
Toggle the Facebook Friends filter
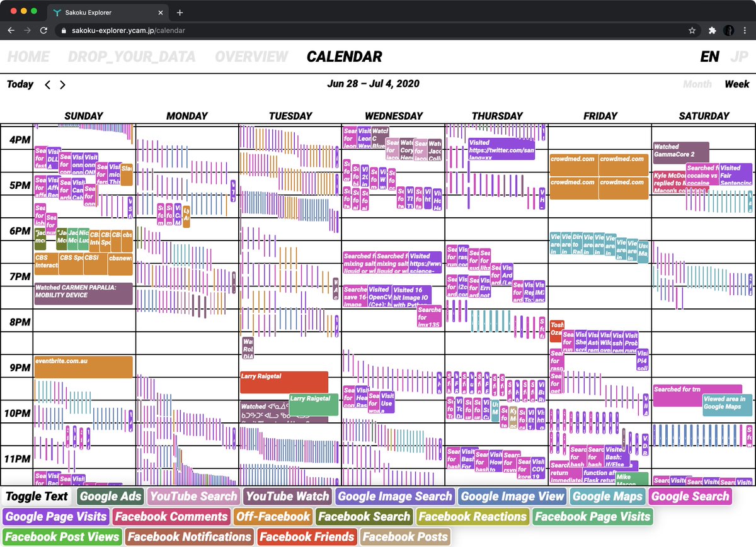(307, 536)
